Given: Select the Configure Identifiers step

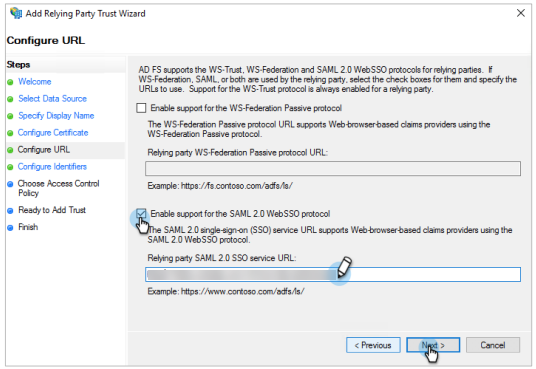Looking at the screenshot, I should (x=52, y=167).
